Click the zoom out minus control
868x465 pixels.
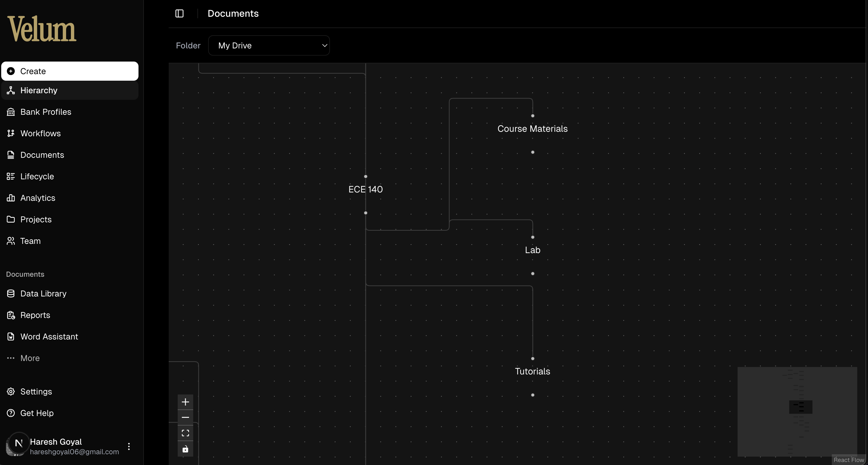185,417
